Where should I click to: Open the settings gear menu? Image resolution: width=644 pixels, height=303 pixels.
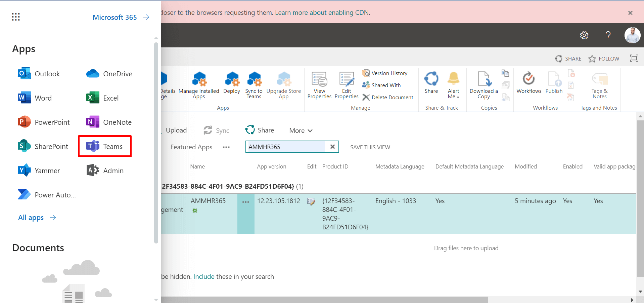pyautogui.click(x=584, y=35)
